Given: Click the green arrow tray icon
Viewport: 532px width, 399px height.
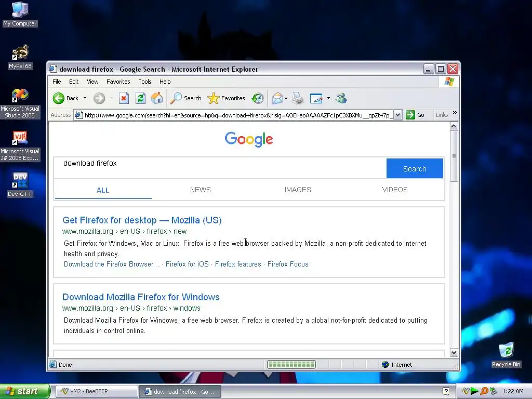Looking at the screenshot, I should (475, 392).
